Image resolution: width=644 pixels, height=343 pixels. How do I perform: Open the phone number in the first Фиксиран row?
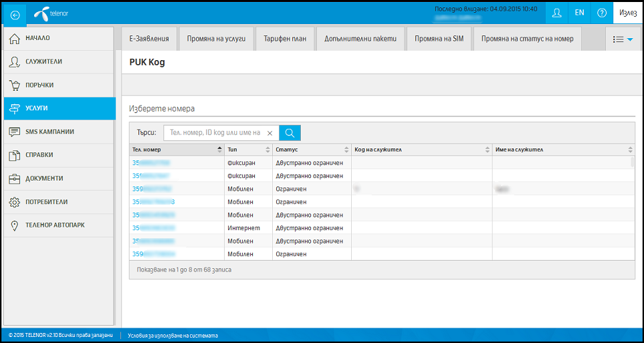tap(151, 163)
